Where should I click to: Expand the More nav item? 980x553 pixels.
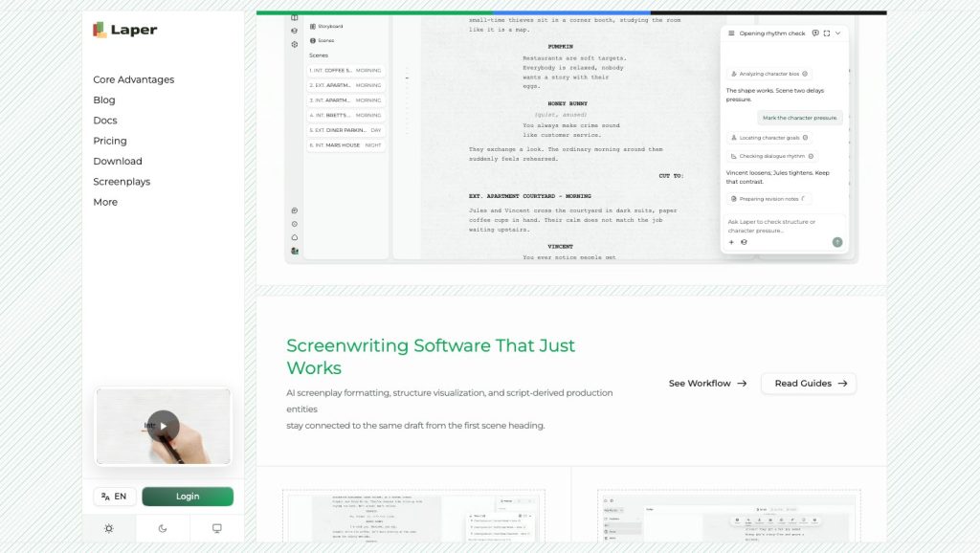(105, 202)
